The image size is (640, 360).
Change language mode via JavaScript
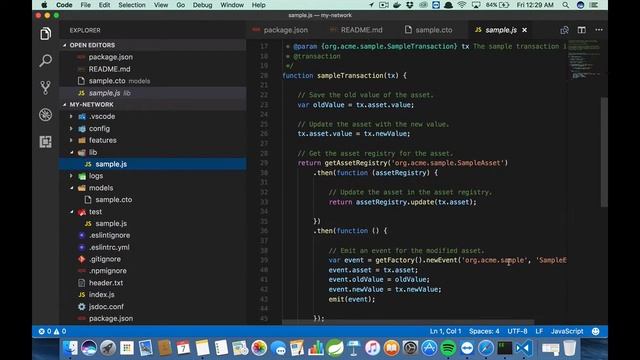tap(567, 331)
